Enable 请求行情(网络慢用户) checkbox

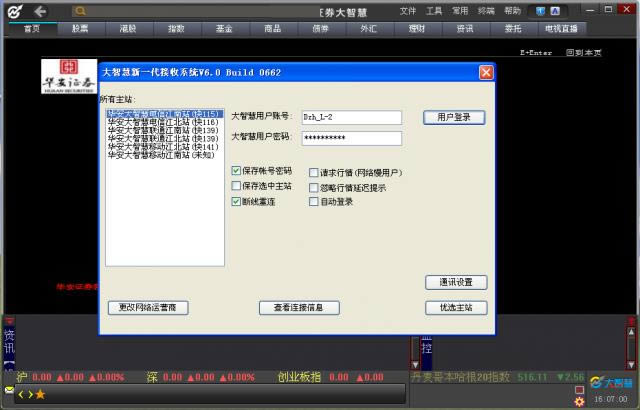click(x=313, y=173)
